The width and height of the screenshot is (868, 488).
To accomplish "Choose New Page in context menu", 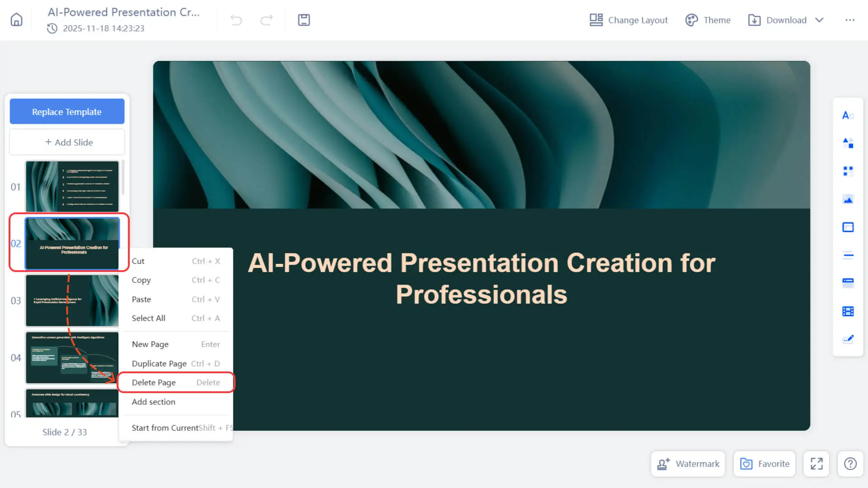I will coord(176,344).
